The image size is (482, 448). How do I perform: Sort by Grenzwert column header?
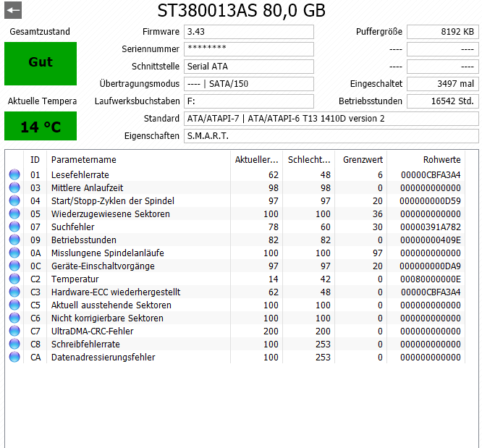363,159
